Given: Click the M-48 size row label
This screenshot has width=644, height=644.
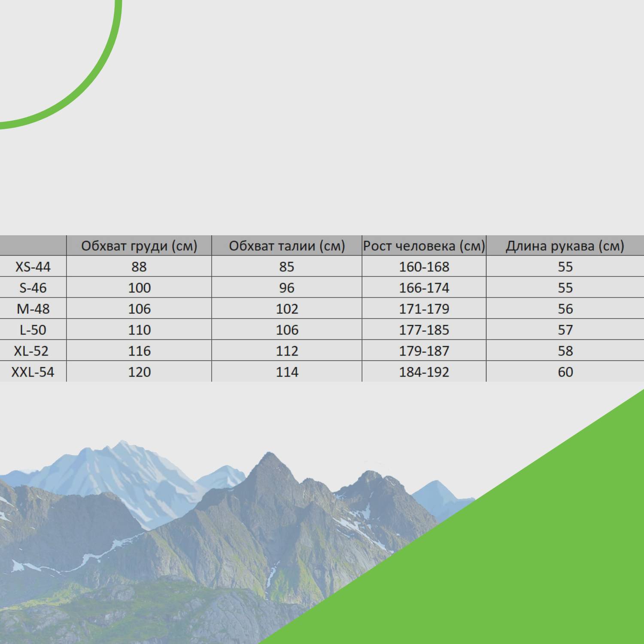Looking at the screenshot, I should click(x=33, y=309).
